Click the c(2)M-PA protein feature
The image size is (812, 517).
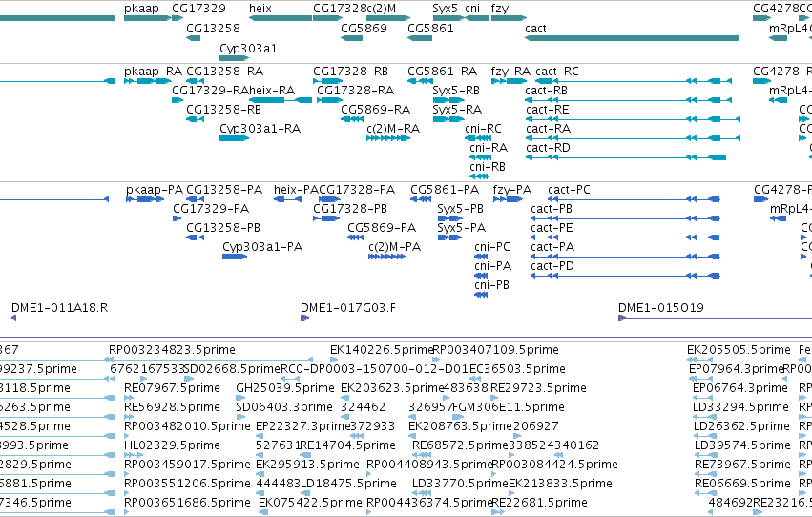pyautogui.click(x=386, y=258)
